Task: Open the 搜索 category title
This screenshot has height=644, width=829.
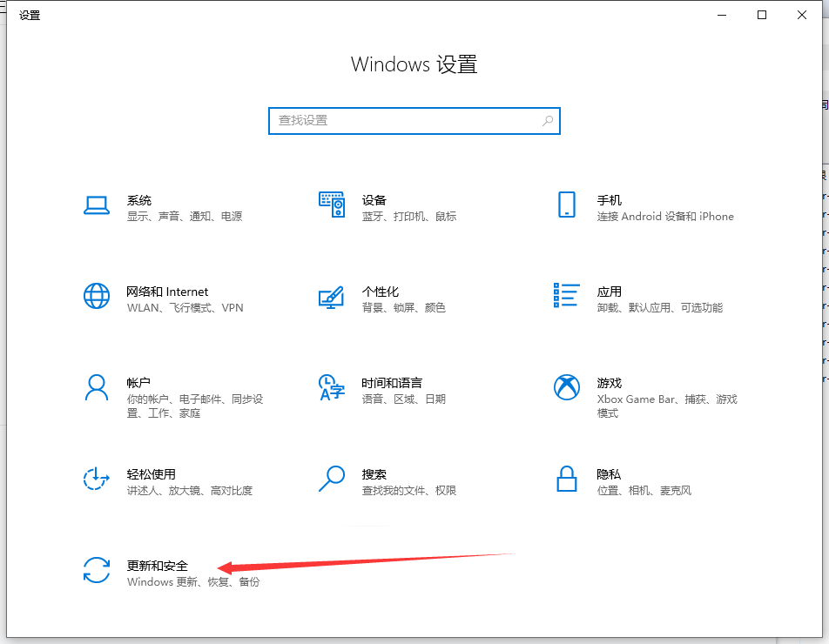Action: coord(374,474)
